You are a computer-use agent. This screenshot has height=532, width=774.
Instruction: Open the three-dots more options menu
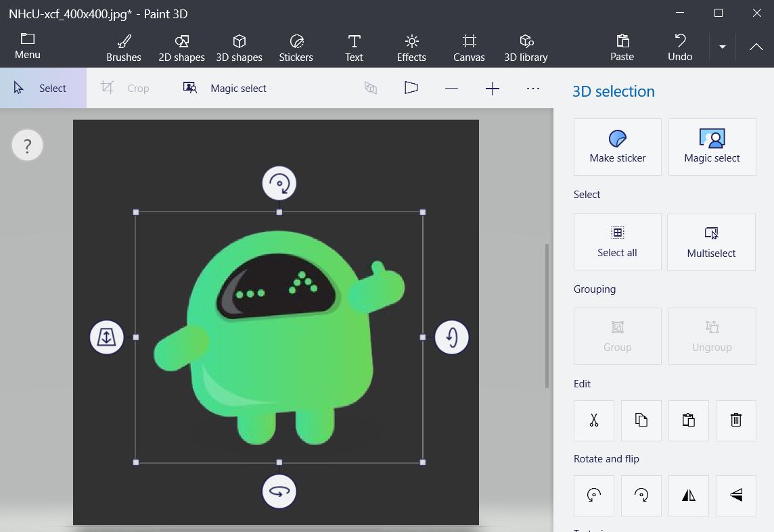[x=532, y=89]
